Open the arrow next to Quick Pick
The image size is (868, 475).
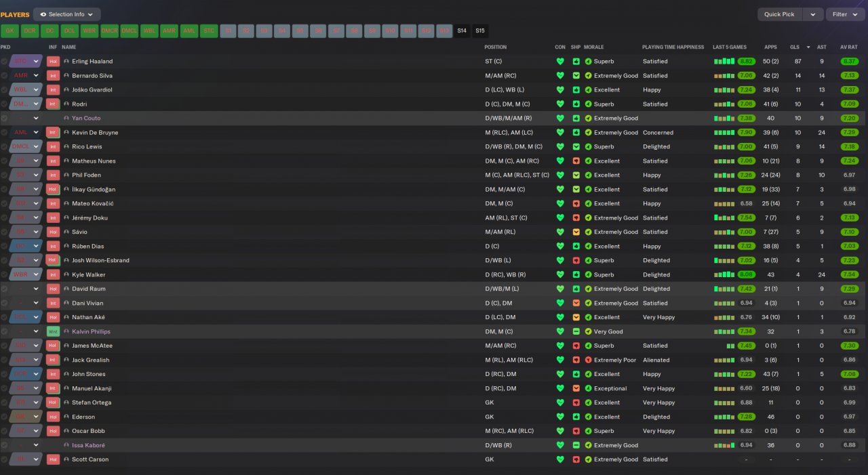tap(813, 14)
